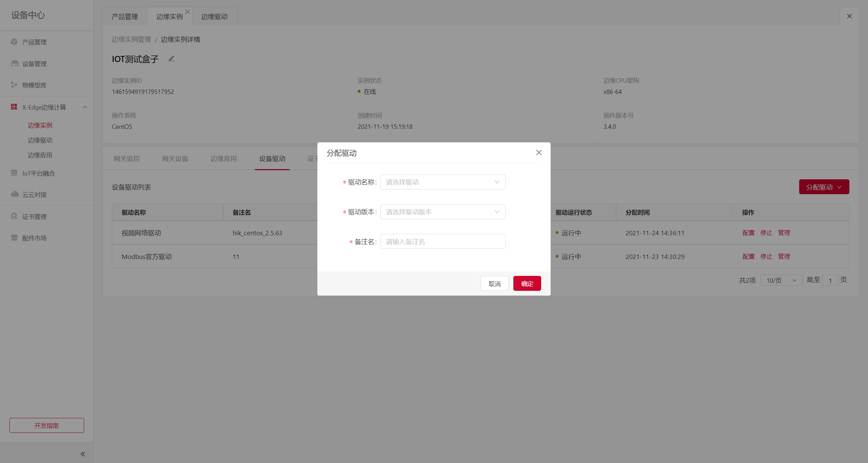
Task: Close the 分配驱动 dialog with X
Action: [539, 153]
